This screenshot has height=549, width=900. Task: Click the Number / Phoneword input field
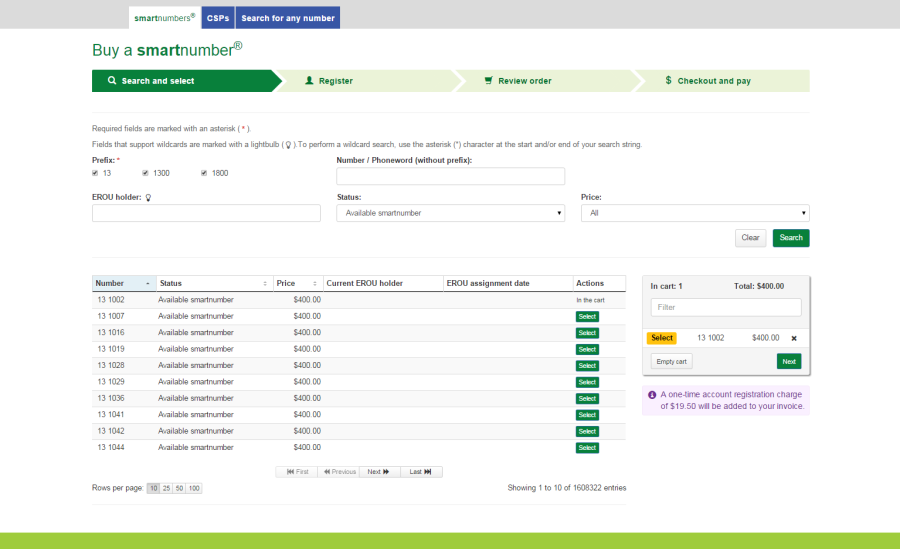pos(451,176)
